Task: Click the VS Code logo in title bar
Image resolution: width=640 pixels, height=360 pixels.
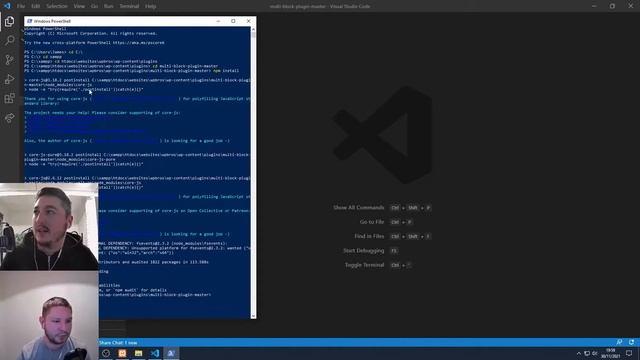Action: point(7,6)
